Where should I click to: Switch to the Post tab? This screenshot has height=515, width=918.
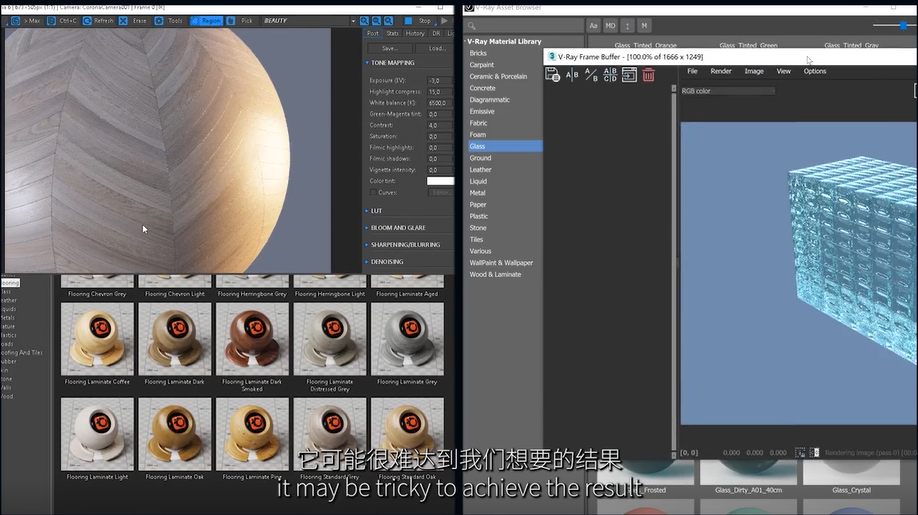373,33
